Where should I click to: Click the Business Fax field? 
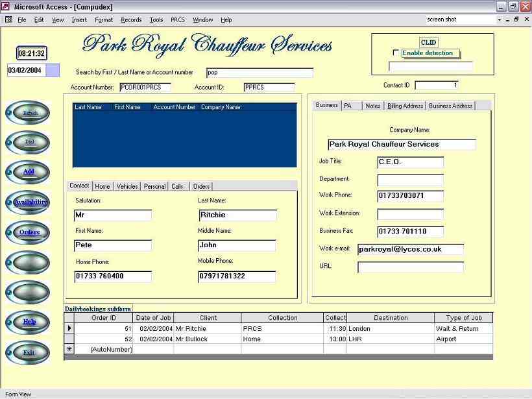[410, 232]
